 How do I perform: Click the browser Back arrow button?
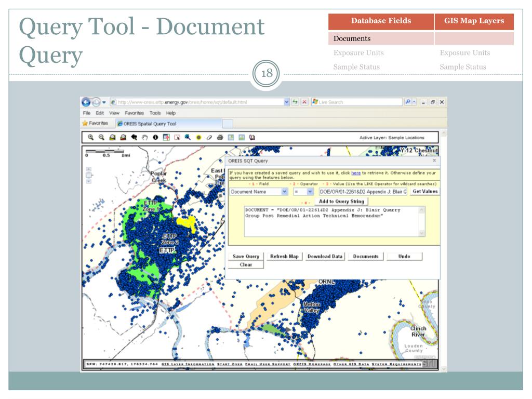[x=86, y=102]
